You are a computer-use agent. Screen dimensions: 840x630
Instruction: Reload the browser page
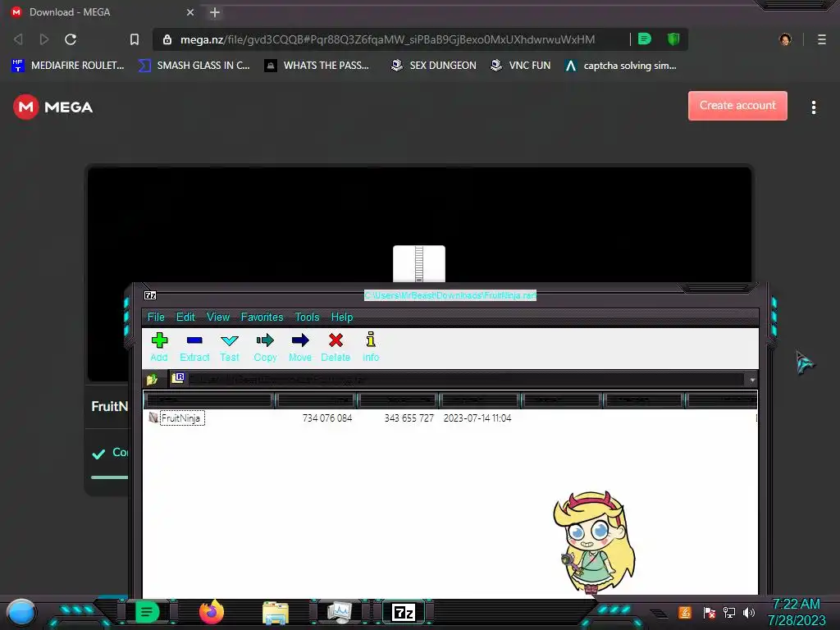(71, 39)
